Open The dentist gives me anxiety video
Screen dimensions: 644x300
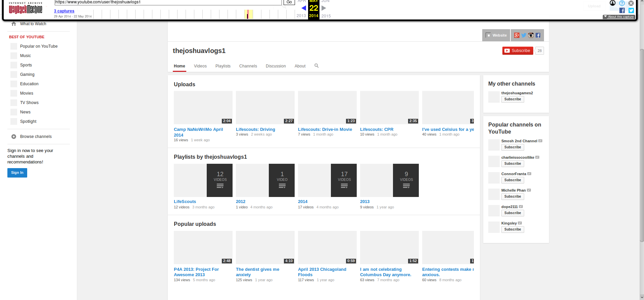tap(257, 272)
